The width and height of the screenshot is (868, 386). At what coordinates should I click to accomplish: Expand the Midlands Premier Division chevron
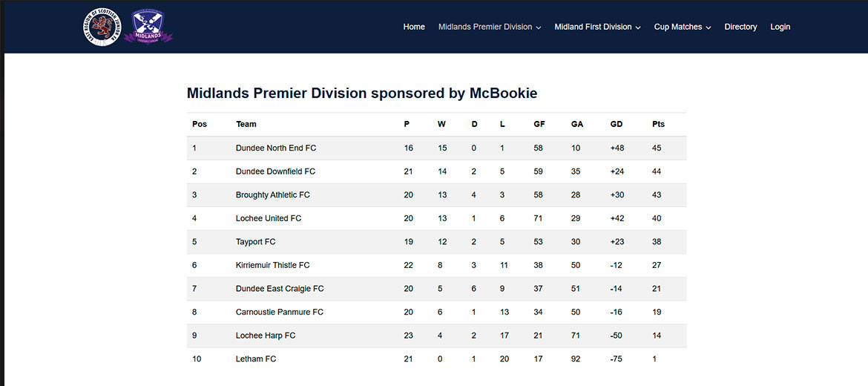[x=539, y=27]
